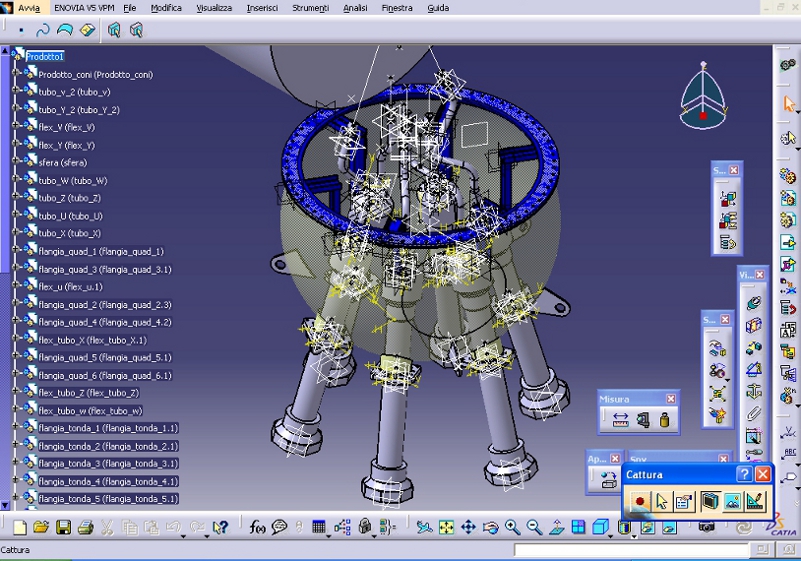Open dropdown arrow under Select arrow tool

[797, 111]
